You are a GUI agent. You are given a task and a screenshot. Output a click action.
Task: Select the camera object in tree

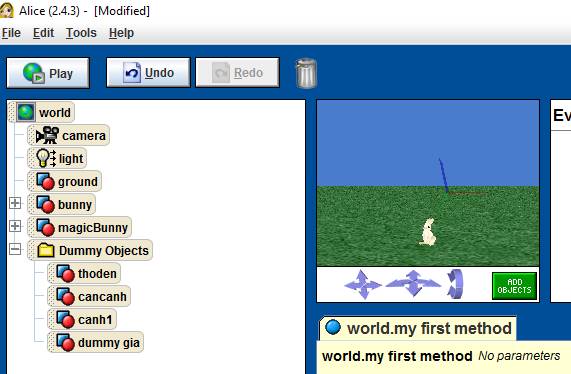[68, 135]
